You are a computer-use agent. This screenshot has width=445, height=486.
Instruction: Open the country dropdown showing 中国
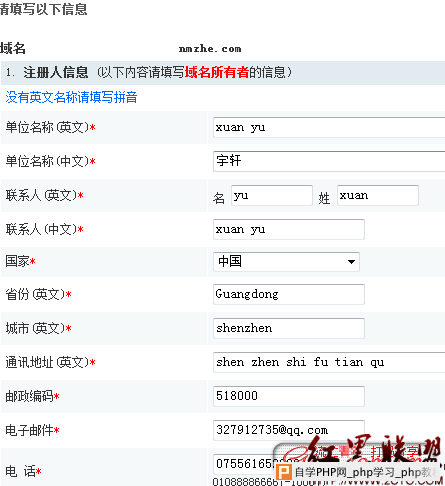point(286,262)
